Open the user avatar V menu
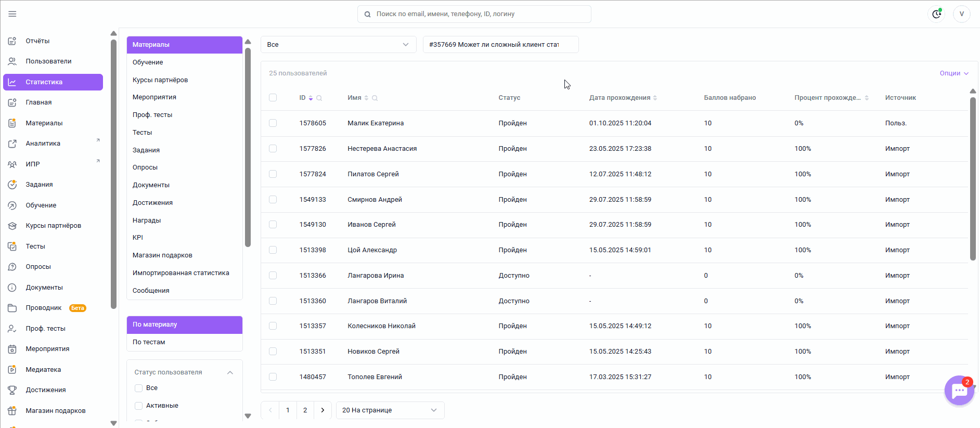Image resolution: width=980 pixels, height=428 pixels. [x=961, y=14]
